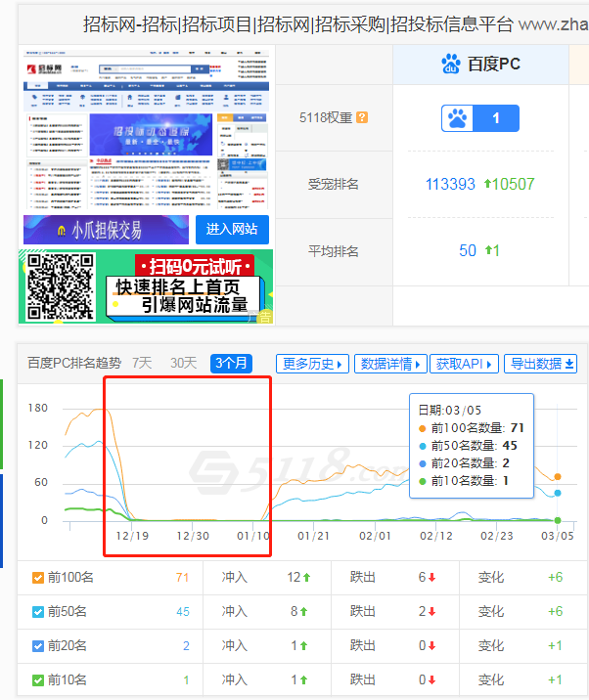
Task: Click the 百度PC排名趋势 panel heading
Action: (x=74, y=363)
